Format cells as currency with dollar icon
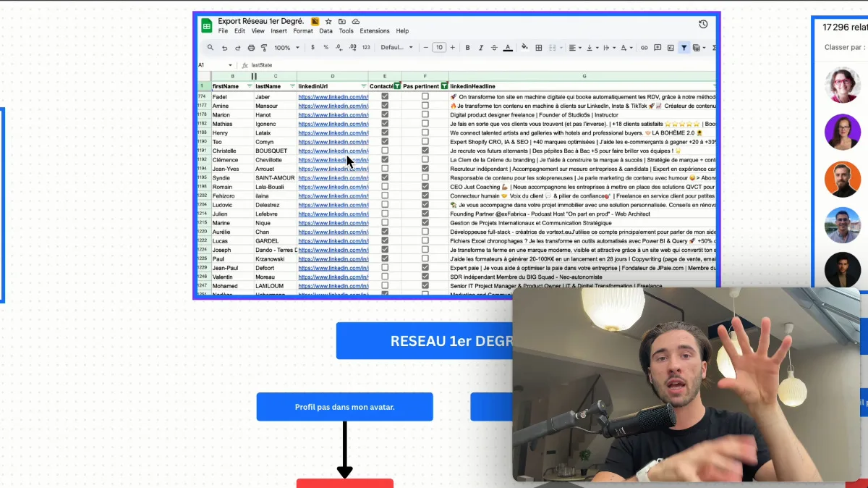This screenshot has width=868, height=488. [x=312, y=48]
